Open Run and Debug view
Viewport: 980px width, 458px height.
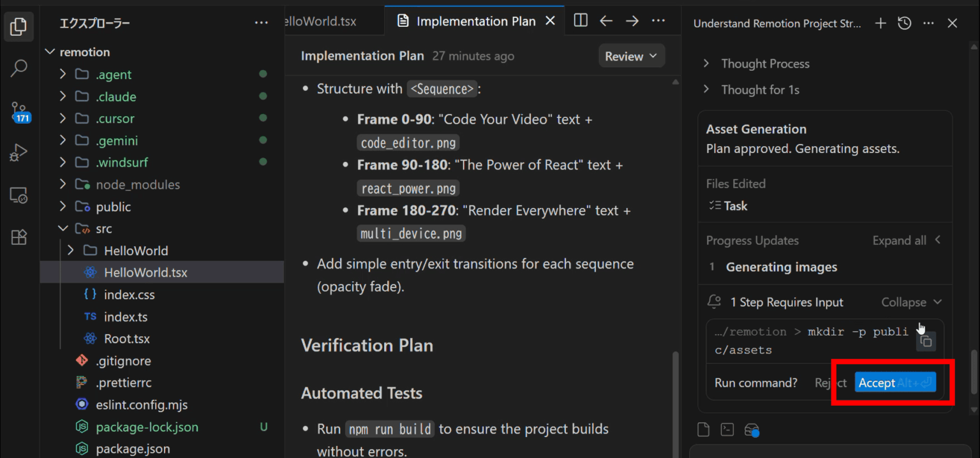point(19,153)
